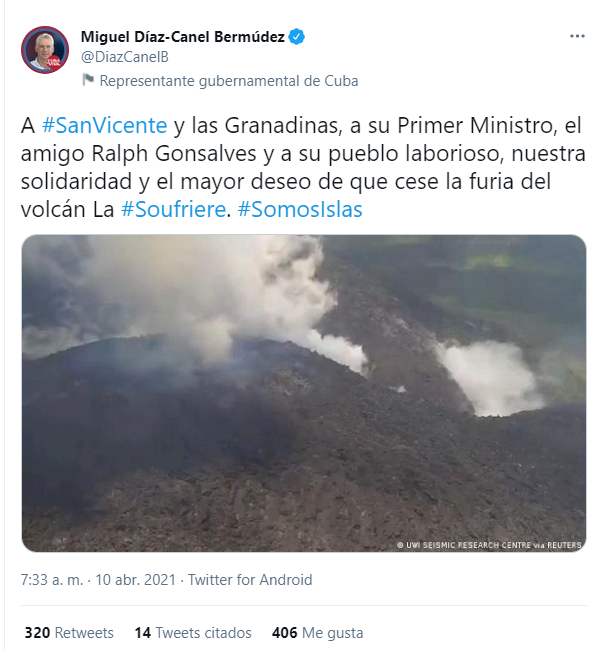Click the blue verified badge icon
This screenshot has height=651, width=598.
click(297, 37)
